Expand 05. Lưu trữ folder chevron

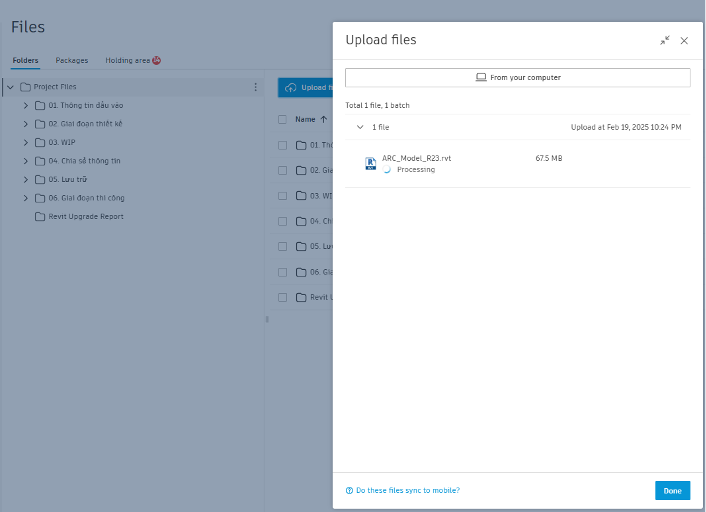(x=26, y=179)
